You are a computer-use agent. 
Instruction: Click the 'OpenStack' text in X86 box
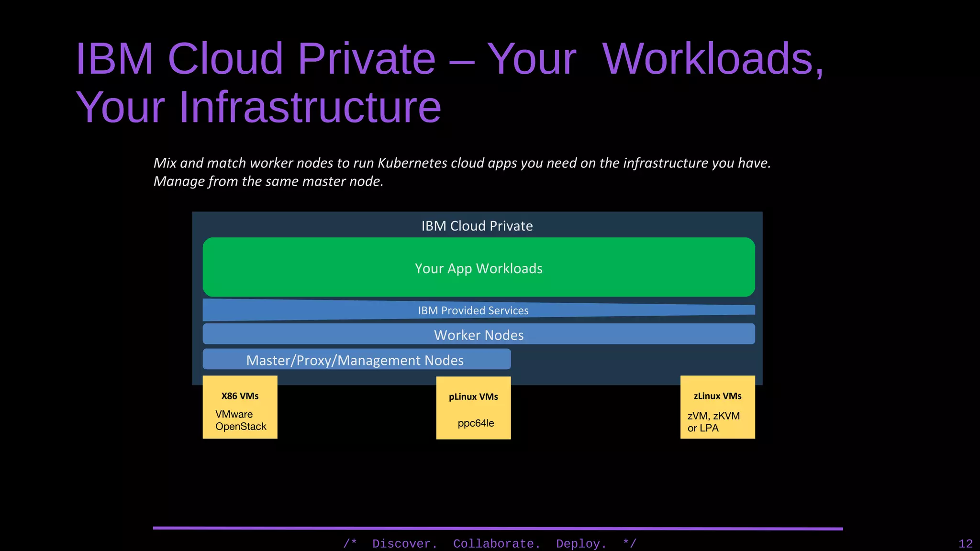[x=241, y=427]
